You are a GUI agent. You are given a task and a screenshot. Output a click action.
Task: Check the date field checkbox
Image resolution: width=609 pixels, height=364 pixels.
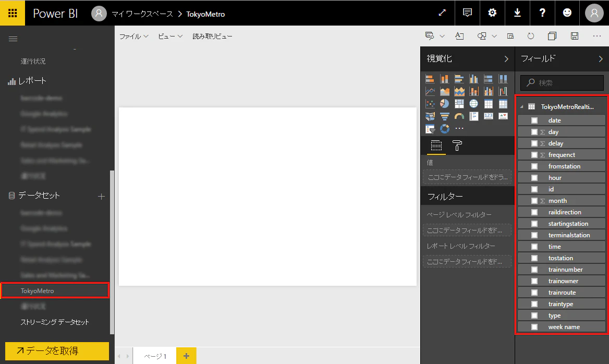[534, 120]
